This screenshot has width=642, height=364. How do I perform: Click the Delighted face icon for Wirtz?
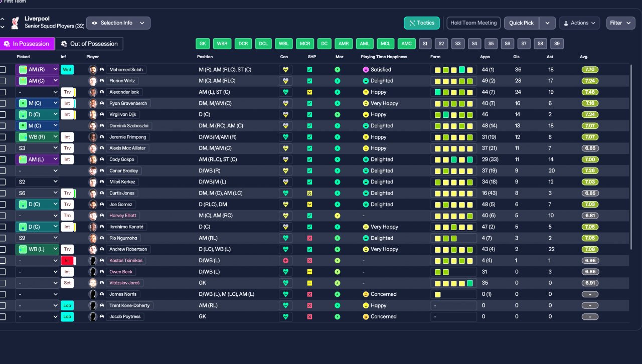366,81
